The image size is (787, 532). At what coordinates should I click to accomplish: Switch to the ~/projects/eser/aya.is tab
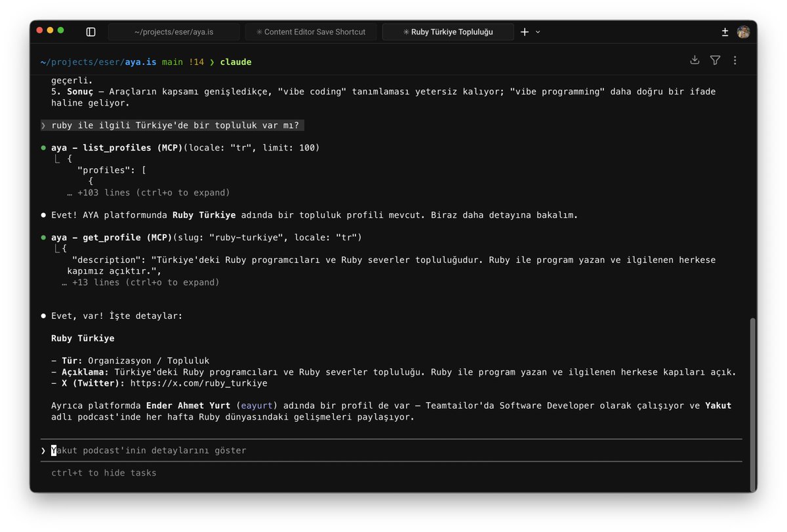174,31
